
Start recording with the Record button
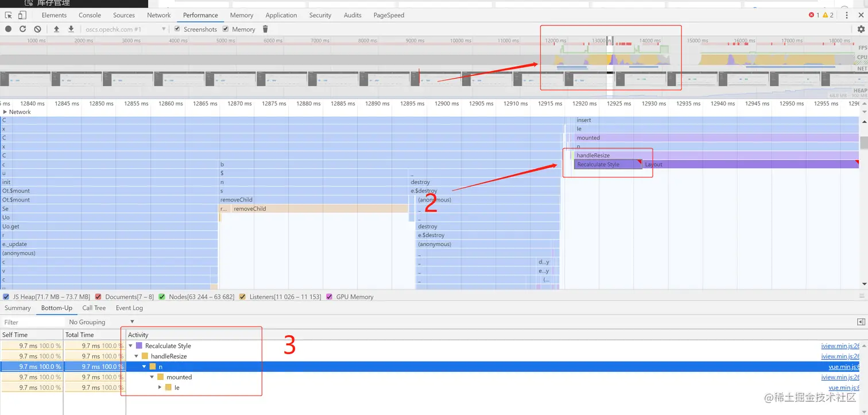(9, 29)
